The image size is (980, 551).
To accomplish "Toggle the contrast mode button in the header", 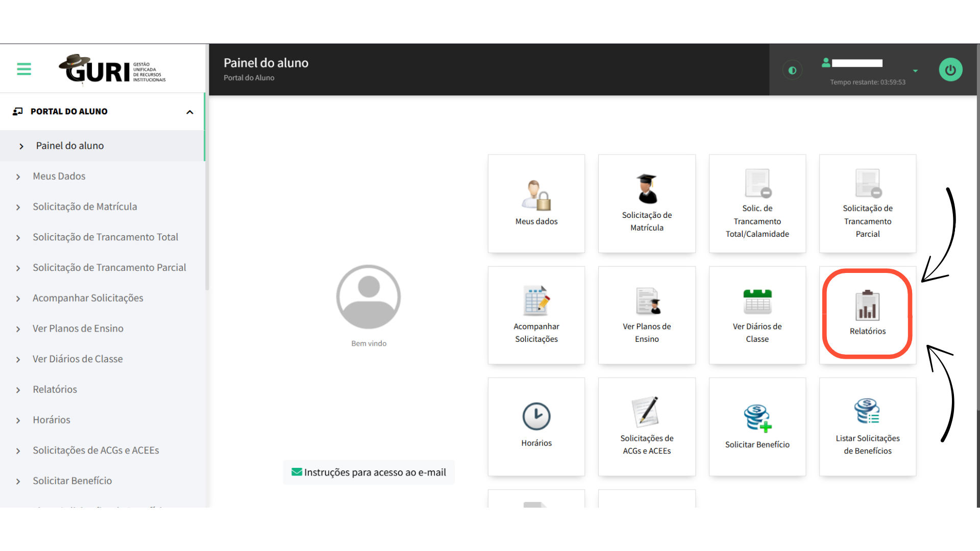I will [792, 70].
